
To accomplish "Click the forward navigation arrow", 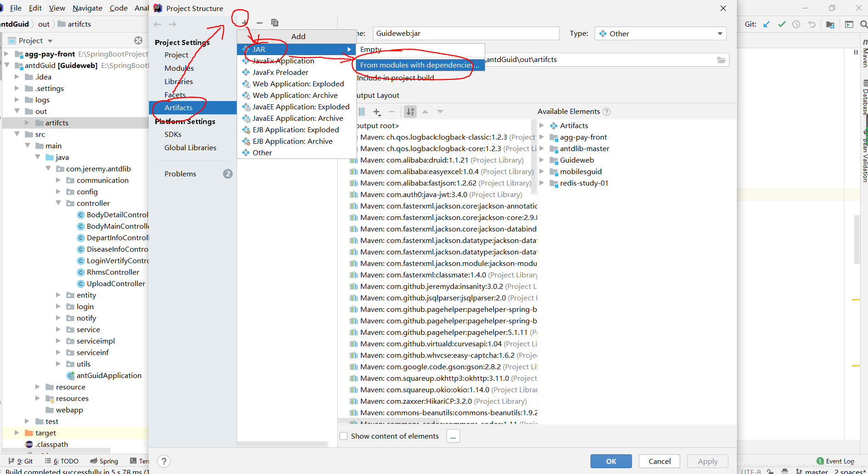I will click(x=173, y=24).
